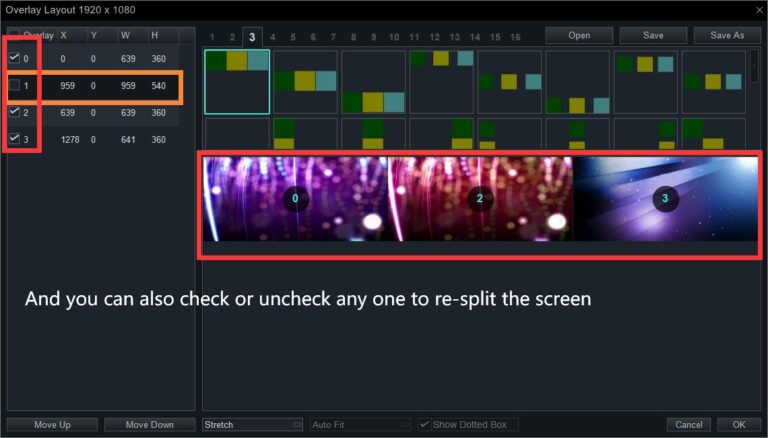The height and width of the screenshot is (438, 768).
Task: Close the Overlay Layout window
Action: pos(759,10)
